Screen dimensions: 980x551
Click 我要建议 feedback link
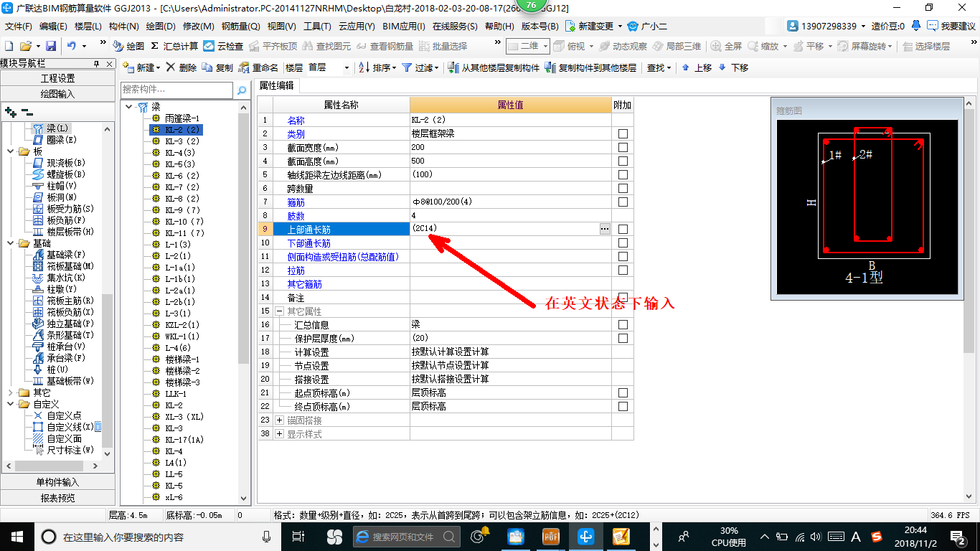coord(951,26)
